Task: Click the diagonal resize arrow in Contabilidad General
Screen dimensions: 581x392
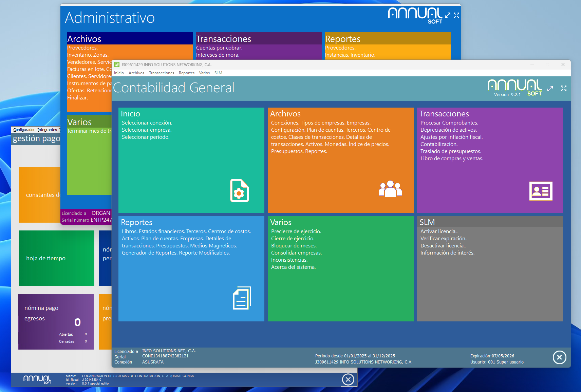Action: pos(550,89)
